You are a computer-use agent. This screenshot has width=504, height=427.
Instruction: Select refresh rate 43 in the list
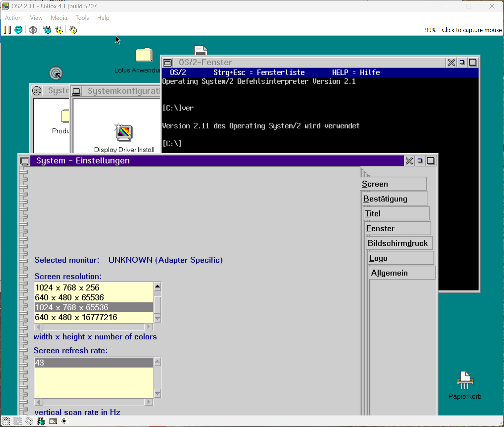pos(94,363)
